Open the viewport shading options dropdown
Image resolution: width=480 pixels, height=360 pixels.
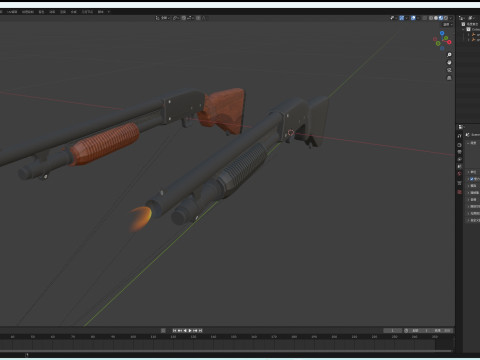tap(451, 18)
